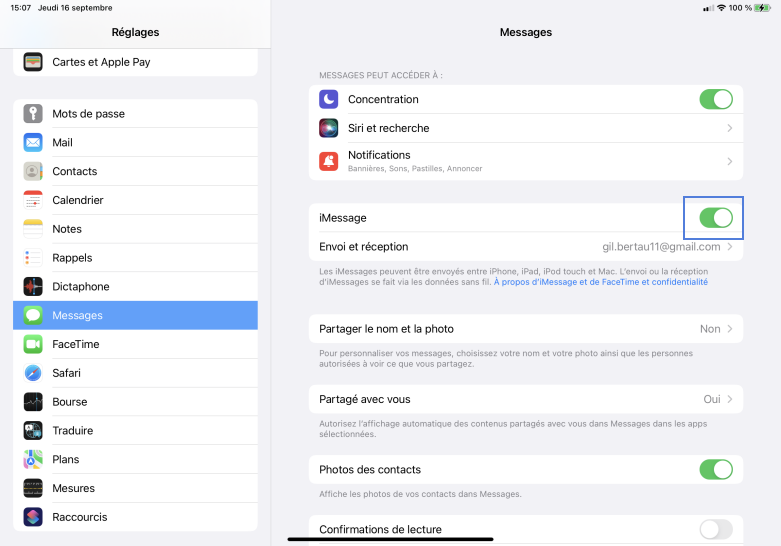Open Siri et recherche chevron

click(730, 128)
